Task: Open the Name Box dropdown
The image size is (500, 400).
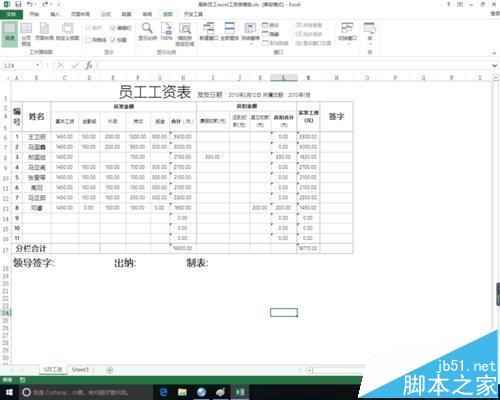Action: tap(38, 65)
